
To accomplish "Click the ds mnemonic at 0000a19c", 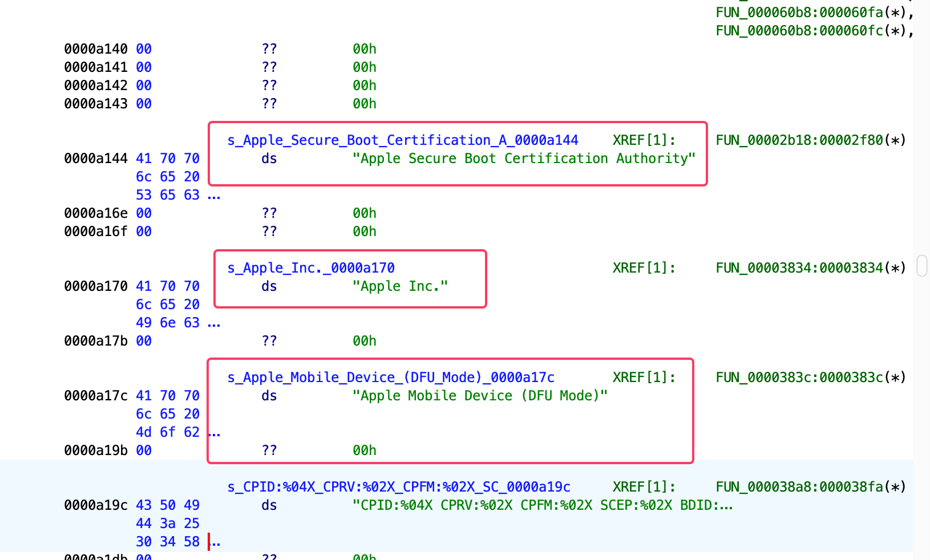I will [269, 505].
